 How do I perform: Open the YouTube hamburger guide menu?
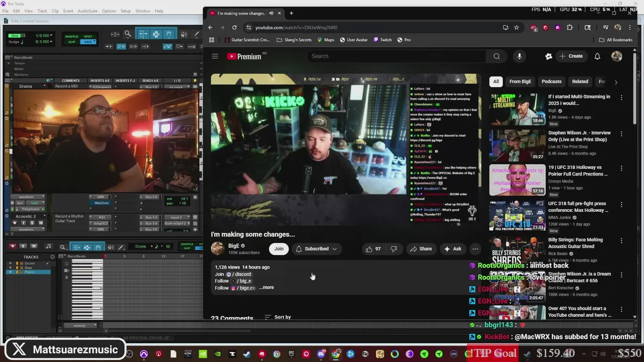click(x=215, y=56)
